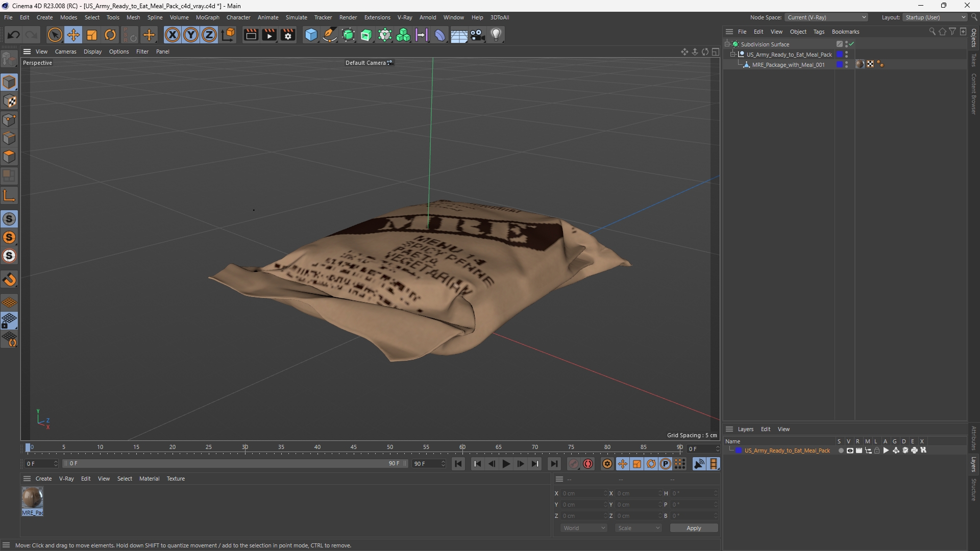Toggle layer Solo dot
This screenshot has height=551, width=980.
coord(841,450)
